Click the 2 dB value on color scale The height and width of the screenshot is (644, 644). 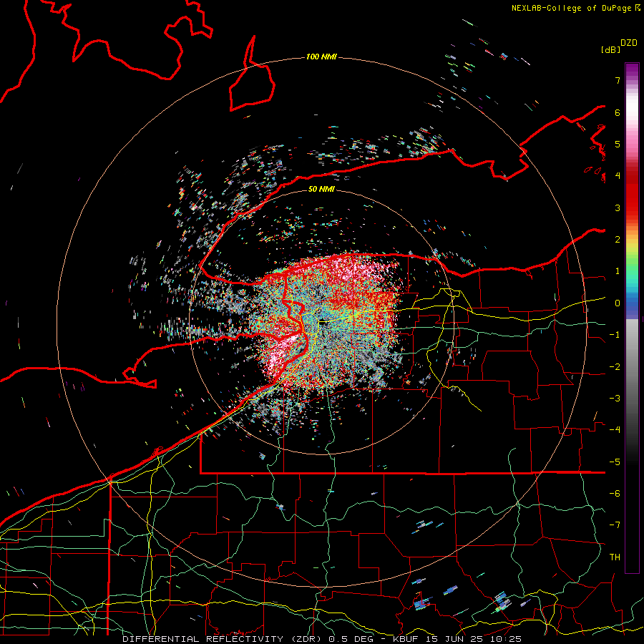618,240
